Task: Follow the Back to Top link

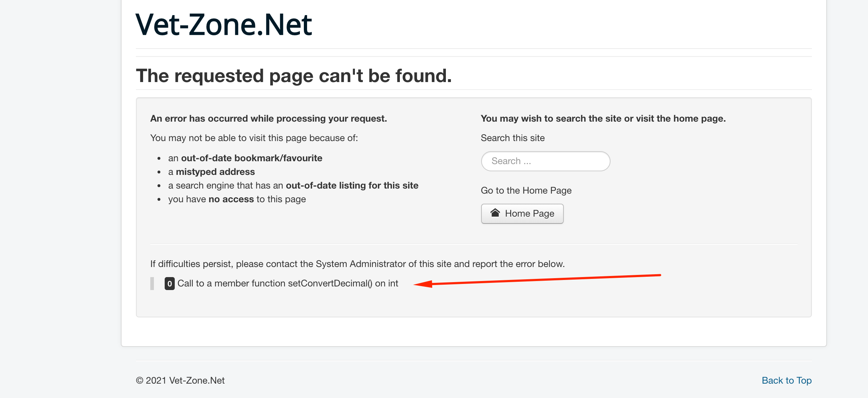Action: click(x=786, y=380)
